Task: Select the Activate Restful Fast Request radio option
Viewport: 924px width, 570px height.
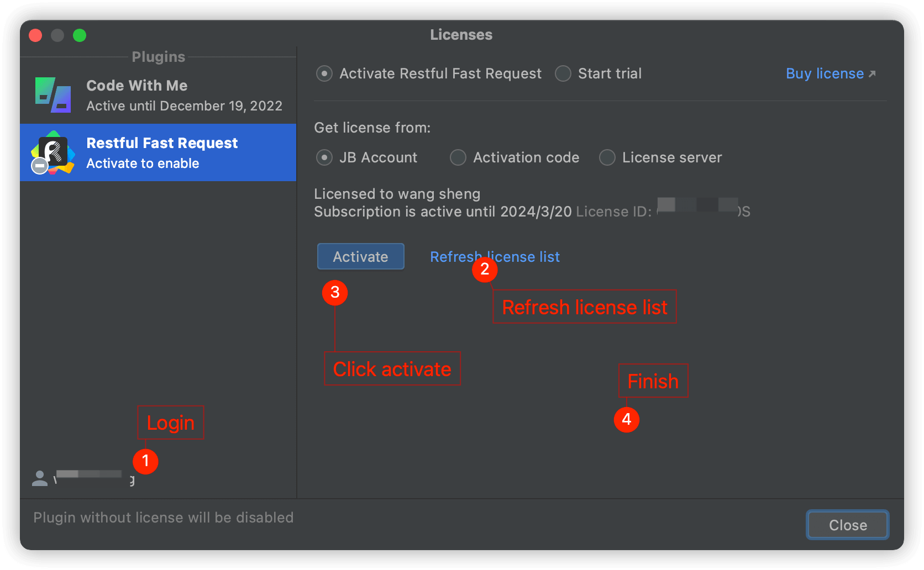Action: (x=324, y=73)
